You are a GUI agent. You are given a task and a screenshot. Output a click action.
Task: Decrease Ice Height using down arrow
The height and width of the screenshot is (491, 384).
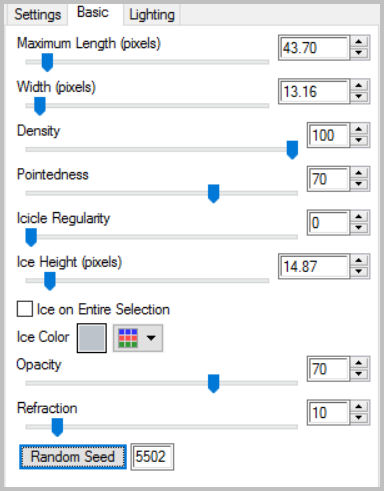pos(359,271)
